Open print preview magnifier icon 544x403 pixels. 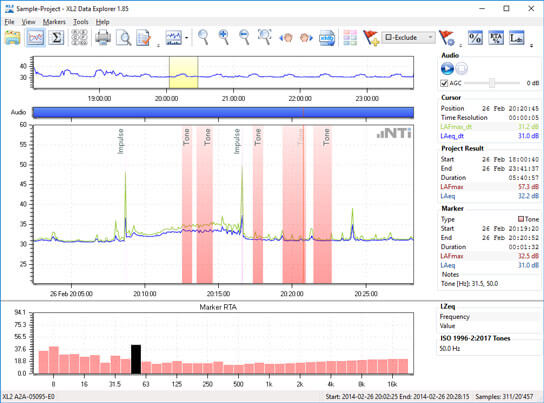(124, 37)
